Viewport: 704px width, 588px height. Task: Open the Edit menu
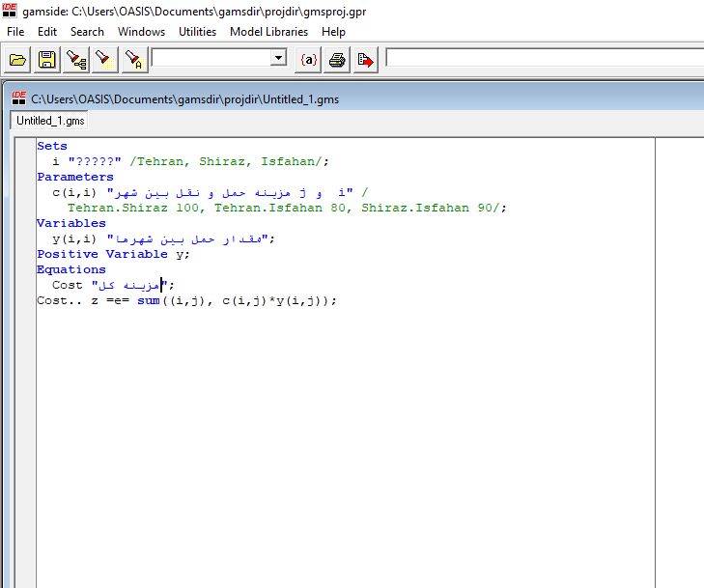click(x=47, y=32)
